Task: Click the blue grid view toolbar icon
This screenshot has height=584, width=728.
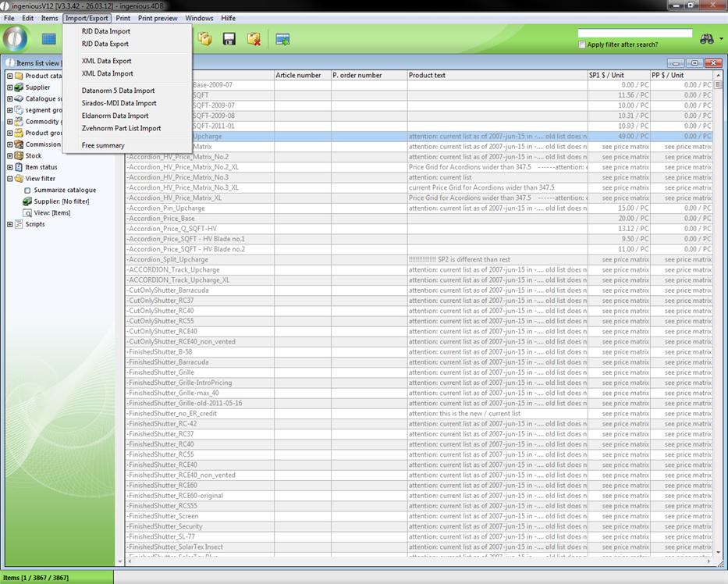Action: point(49,39)
